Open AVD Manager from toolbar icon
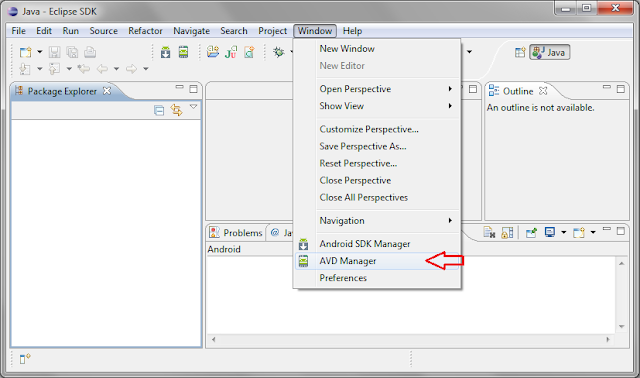 pos(183,52)
